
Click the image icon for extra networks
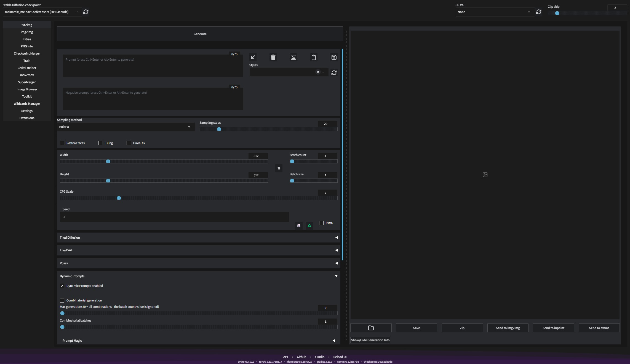pyautogui.click(x=293, y=57)
